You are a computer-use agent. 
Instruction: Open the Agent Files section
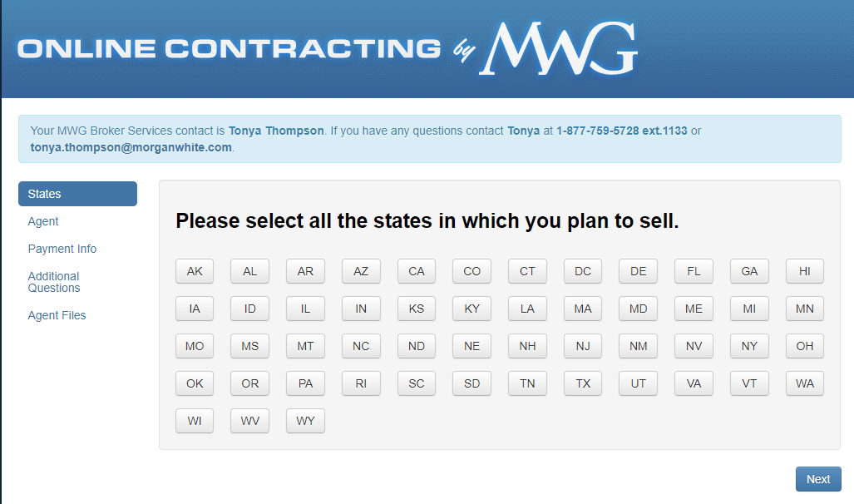point(57,315)
